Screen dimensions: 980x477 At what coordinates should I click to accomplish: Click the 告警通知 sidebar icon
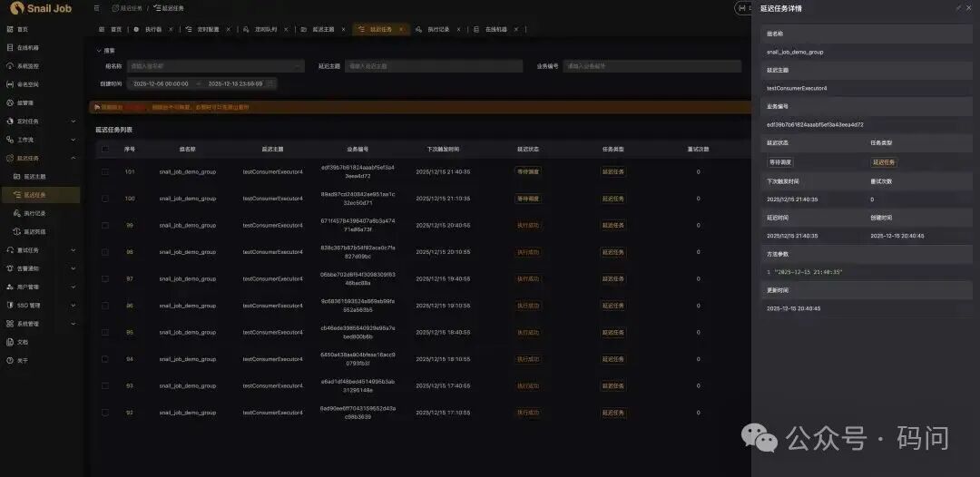click(9, 268)
